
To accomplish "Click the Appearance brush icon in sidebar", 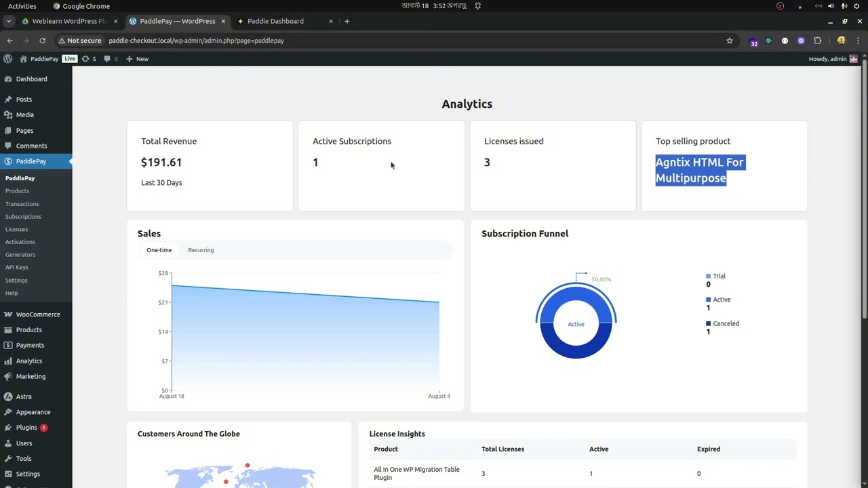I will pyautogui.click(x=8, y=412).
